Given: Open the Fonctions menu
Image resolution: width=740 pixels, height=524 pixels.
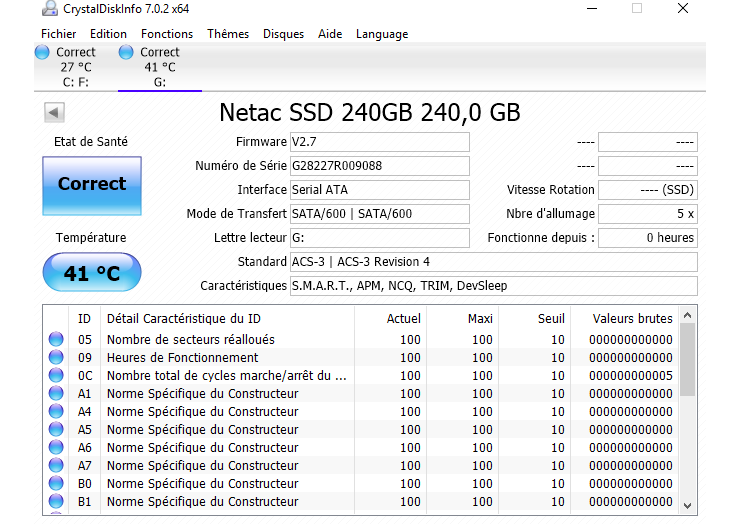Looking at the screenshot, I should pos(167,34).
